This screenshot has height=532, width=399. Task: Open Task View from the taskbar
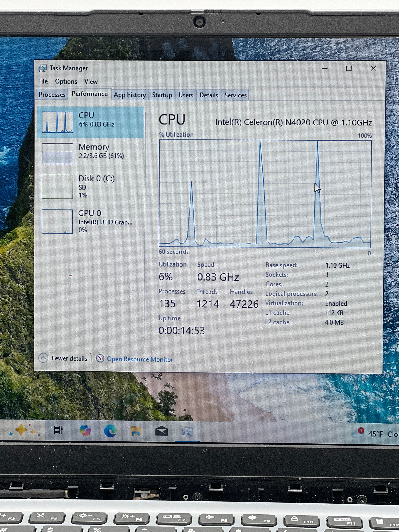tap(58, 431)
